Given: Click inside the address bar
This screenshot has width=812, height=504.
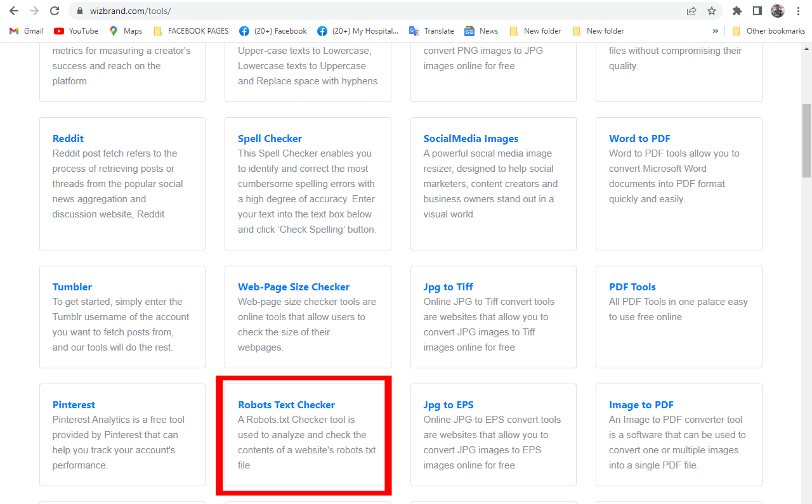Looking at the screenshot, I should point(254,11).
